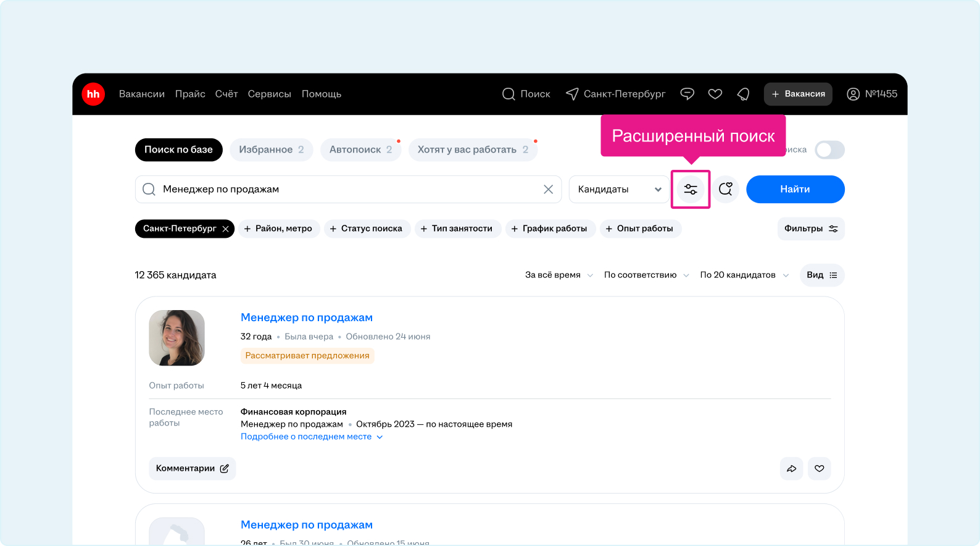Click the 12 365 кандидата count text
Image resolution: width=980 pixels, height=546 pixels.
[176, 275]
